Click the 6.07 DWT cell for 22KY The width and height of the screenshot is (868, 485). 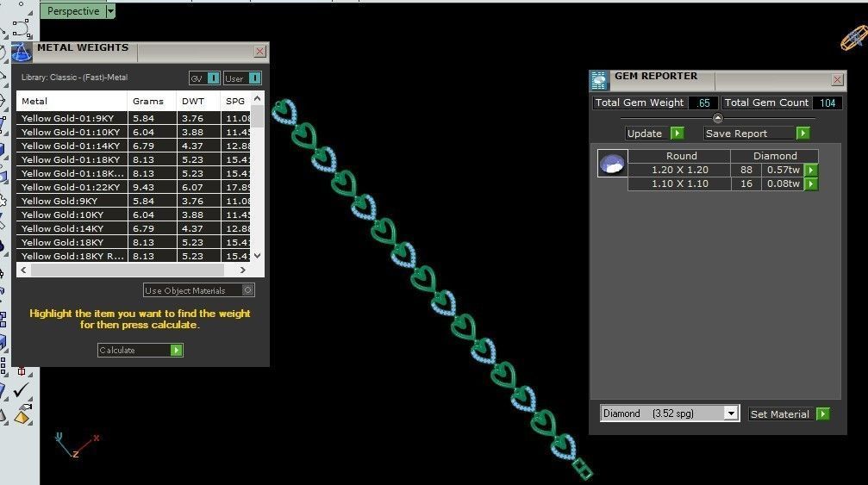199,187
